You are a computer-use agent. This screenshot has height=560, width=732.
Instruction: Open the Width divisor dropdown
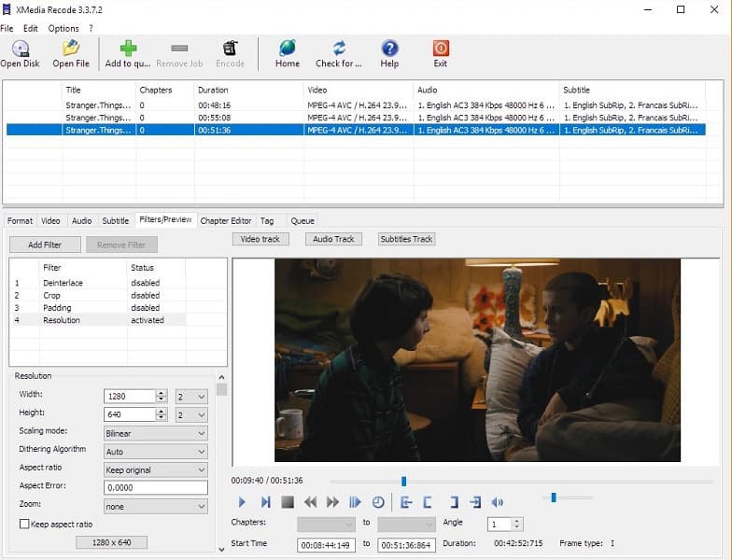(191, 397)
